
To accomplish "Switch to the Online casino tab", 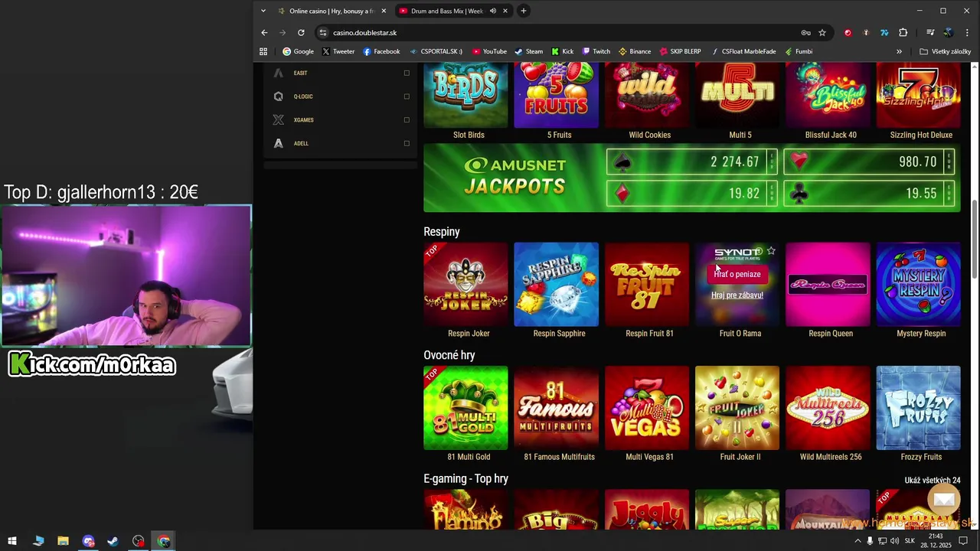I will pos(331,11).
